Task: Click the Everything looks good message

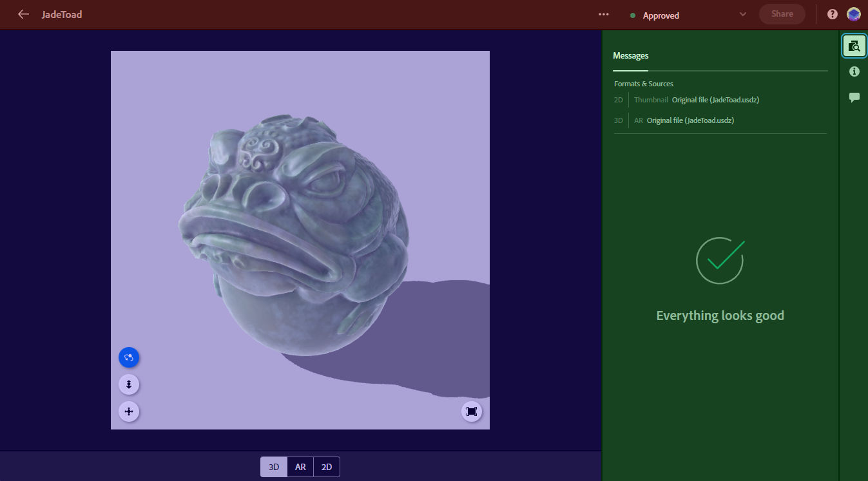Action: [720, 316]
